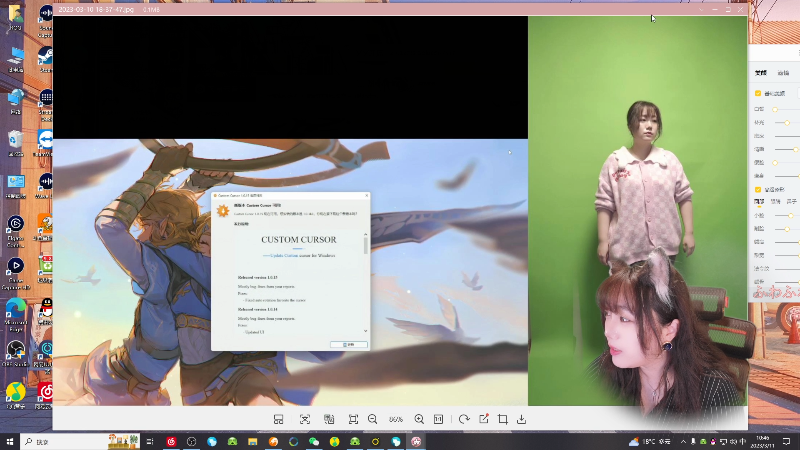Click second slider handle below the top checkbox
Image resolution: width=800 pixels, height=450 pixels.
point(787,123)
